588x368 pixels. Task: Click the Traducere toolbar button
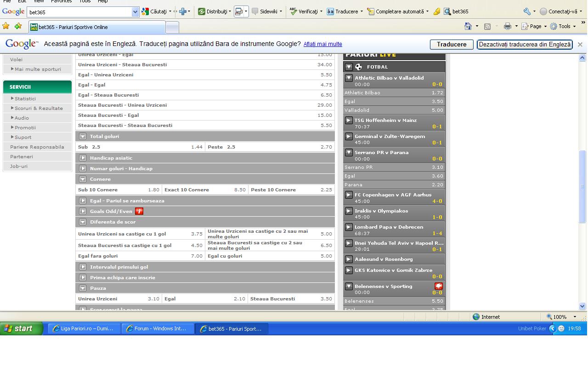coord(345,11)
